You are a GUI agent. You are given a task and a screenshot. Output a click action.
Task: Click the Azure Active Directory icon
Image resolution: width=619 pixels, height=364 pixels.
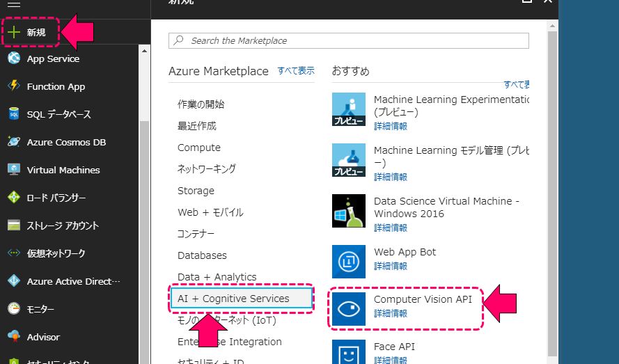14,280
